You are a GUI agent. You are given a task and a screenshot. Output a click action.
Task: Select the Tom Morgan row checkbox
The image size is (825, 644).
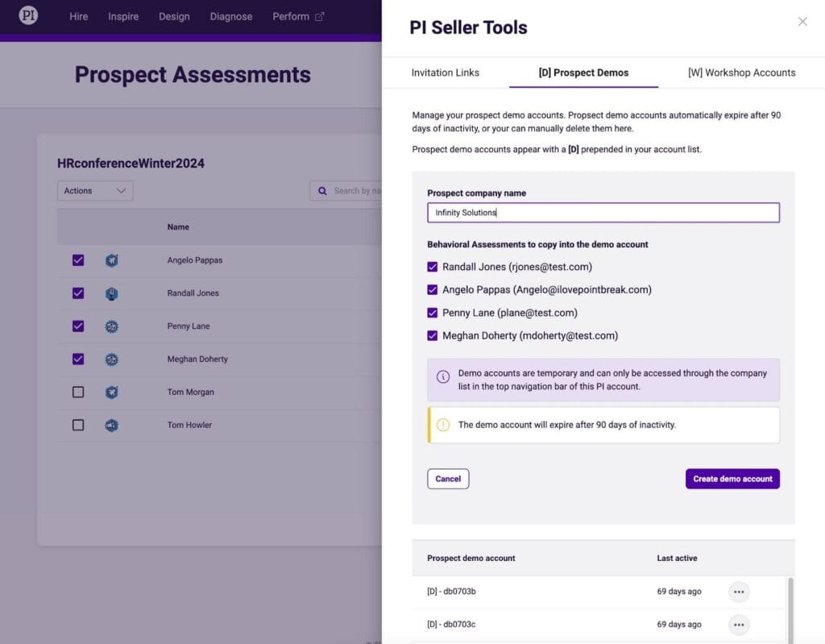coord(78,392)
